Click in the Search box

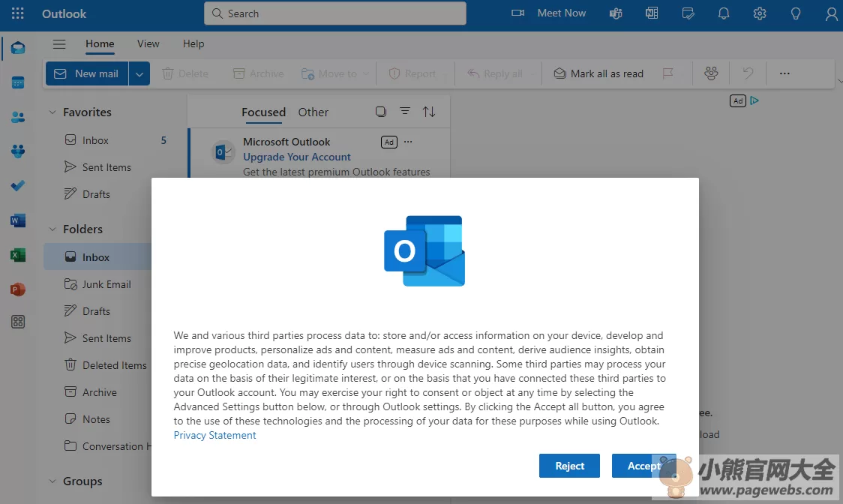(335, 13)
